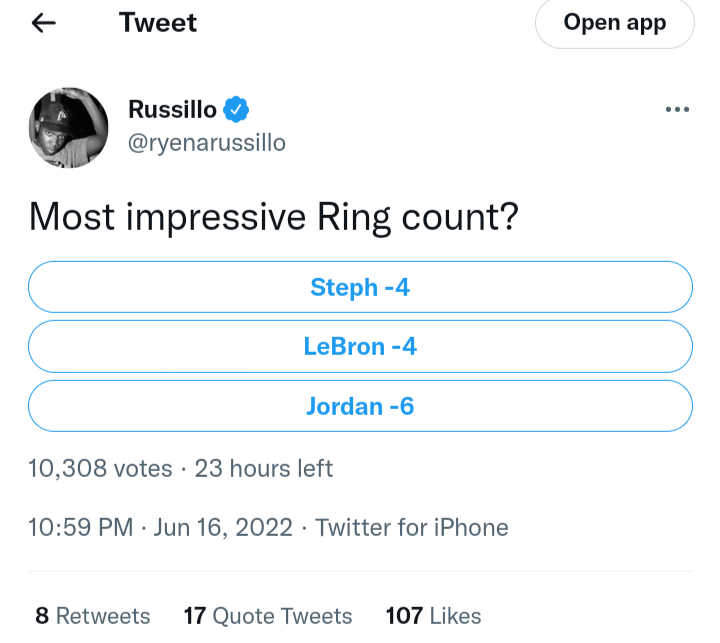
Task: Vote for Steph -4 in poll
Action: coord(360,287)
